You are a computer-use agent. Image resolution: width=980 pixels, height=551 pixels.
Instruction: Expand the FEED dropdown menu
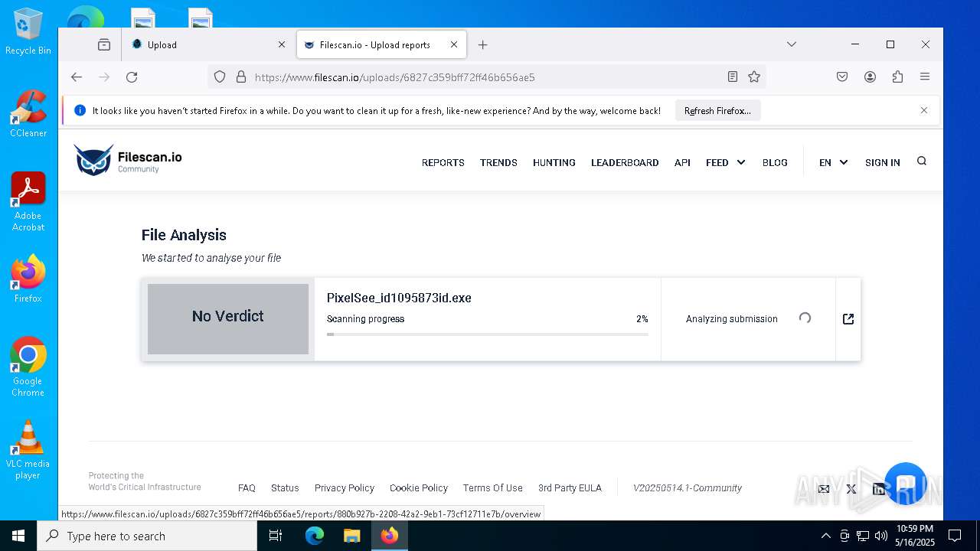[x=725, y=162]
